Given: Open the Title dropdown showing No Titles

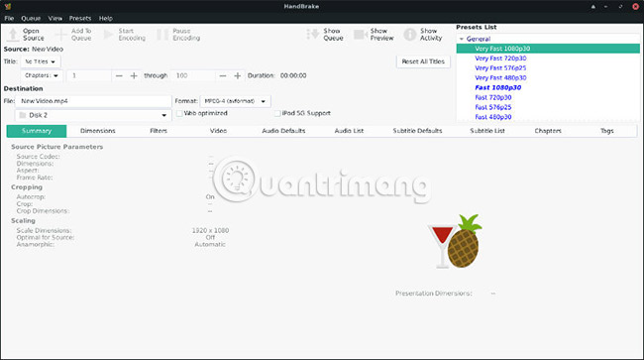Looking at the screenshot, I should point(41,61).
